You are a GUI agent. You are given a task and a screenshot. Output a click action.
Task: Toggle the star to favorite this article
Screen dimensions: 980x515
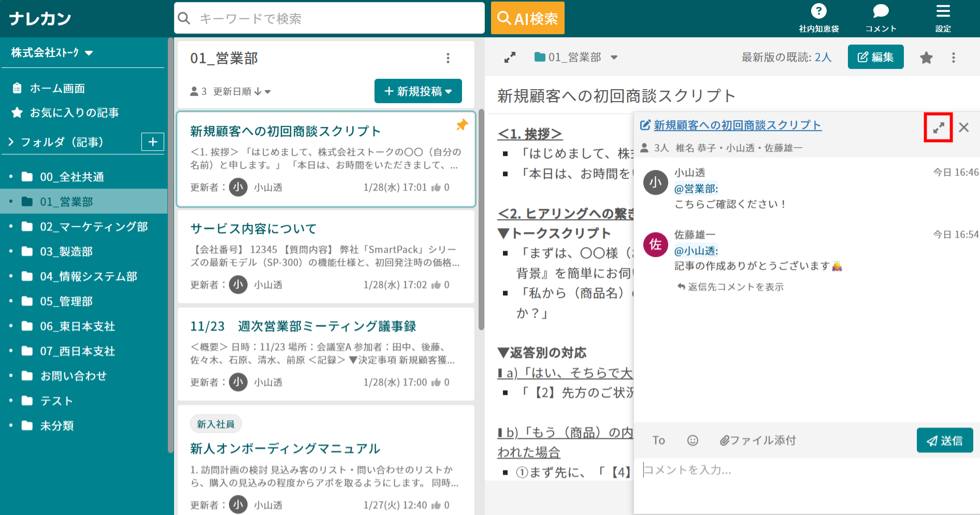tap(926, 58)
